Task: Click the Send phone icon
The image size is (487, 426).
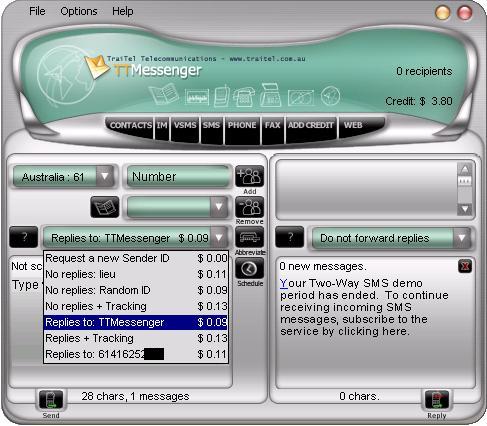Action: [x=51, y=400]
